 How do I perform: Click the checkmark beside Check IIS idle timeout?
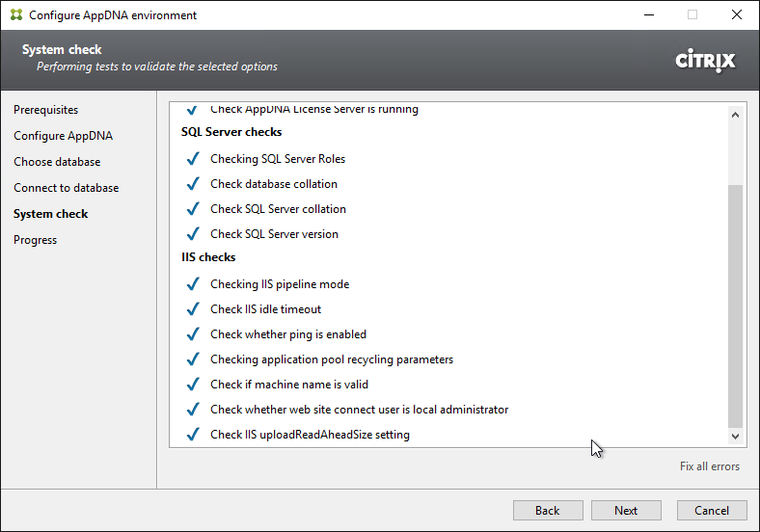point(193,308)
